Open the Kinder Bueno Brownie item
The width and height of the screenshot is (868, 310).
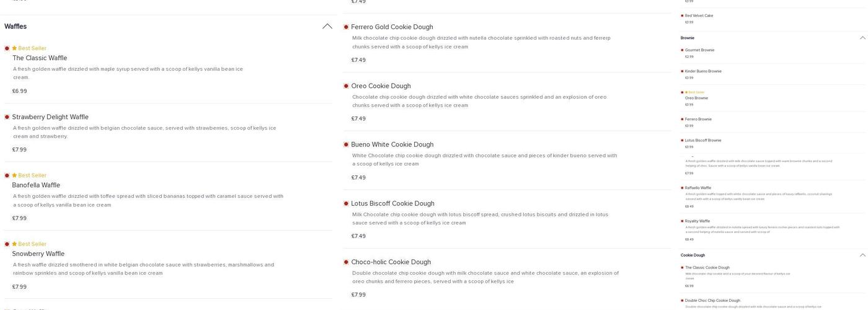point(703,71)
